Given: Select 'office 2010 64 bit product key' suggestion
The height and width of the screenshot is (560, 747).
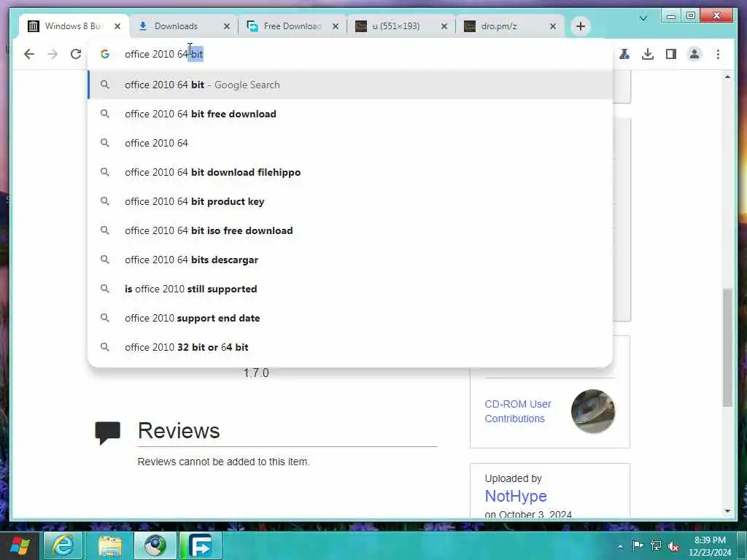Looking at the screenshot, I should click(350, 201).
